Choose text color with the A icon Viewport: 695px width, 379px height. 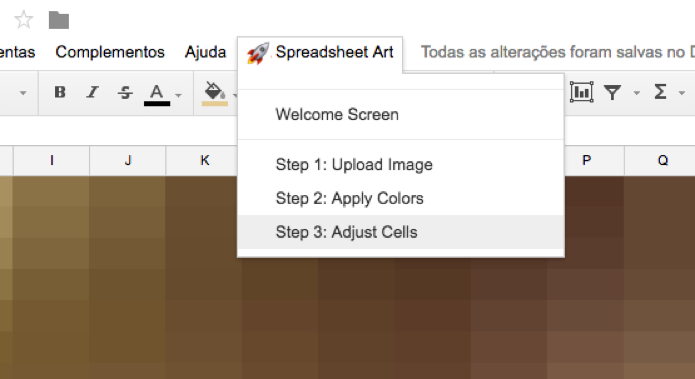[x=156, y=94]
